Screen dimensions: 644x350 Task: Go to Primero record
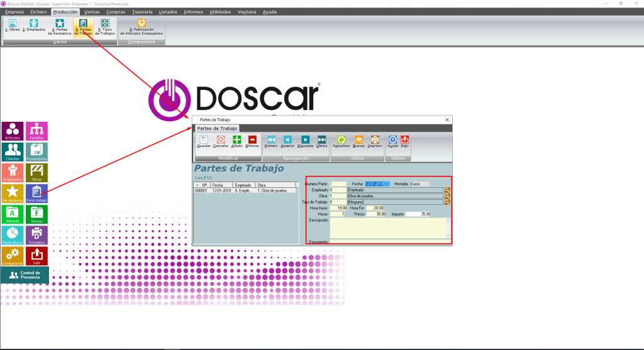pyautogui.click(x=271, y=141)
